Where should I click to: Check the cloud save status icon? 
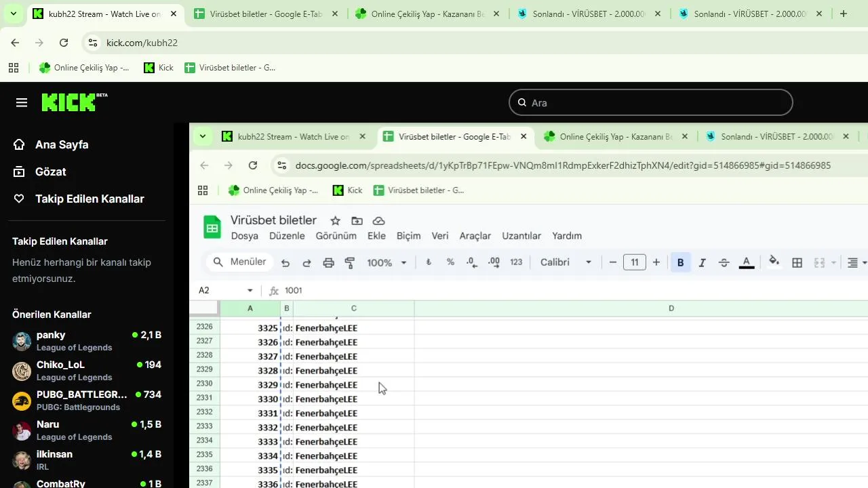[x=379, y=220]
